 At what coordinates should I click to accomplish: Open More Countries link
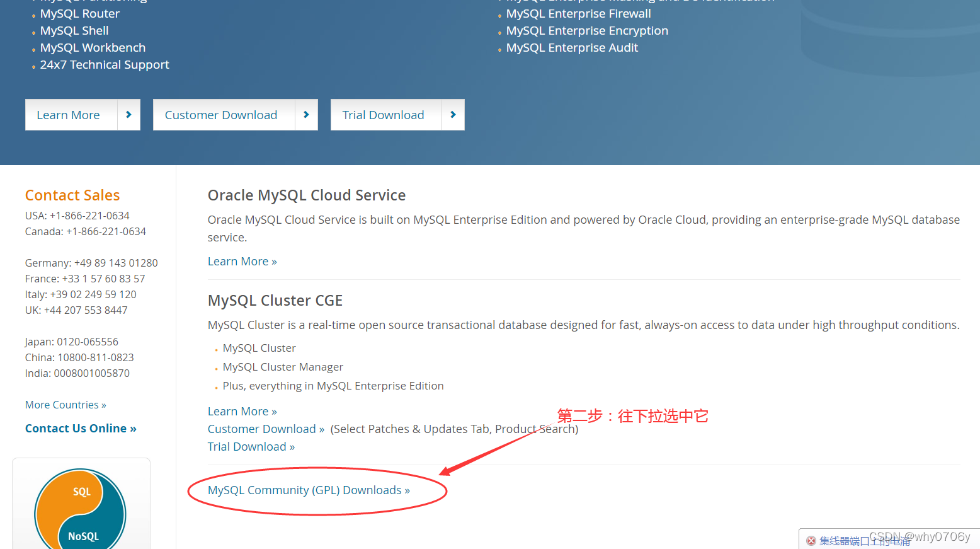[66, 405]
